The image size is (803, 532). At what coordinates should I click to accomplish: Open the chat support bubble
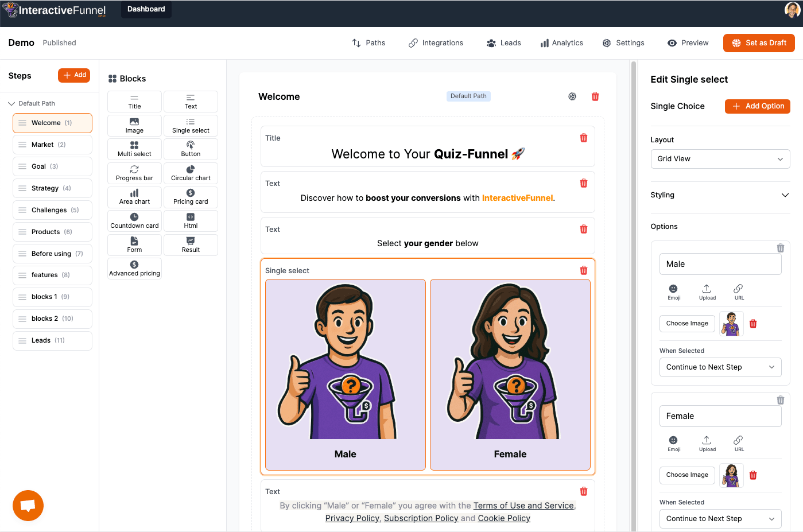point(28,506)
